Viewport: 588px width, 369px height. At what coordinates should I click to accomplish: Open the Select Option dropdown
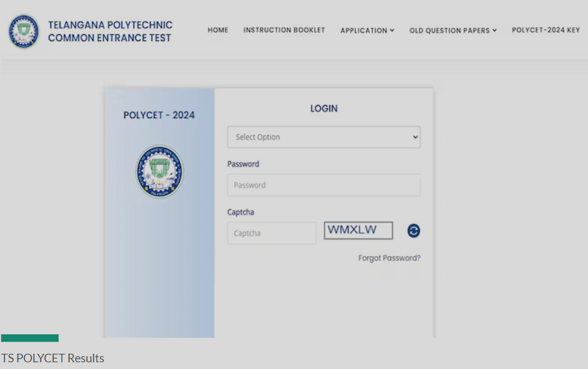(x=324, y=137)
